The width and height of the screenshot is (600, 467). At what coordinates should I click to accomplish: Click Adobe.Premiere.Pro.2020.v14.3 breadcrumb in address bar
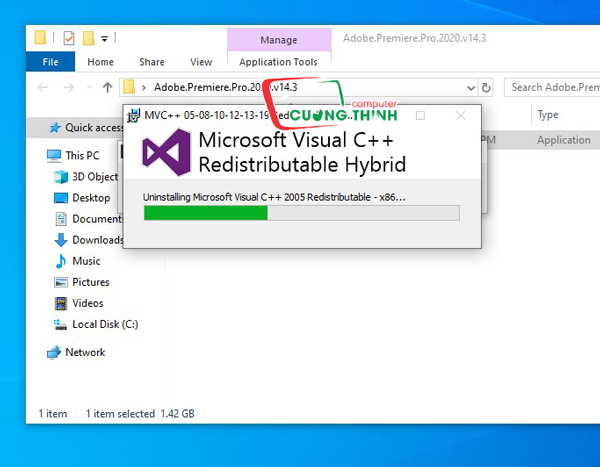(226, 87)
